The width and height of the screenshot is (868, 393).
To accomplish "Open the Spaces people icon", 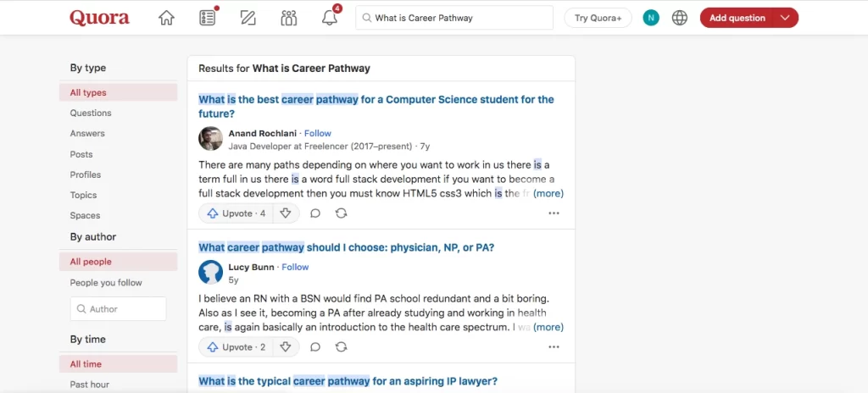I will 288,18.
